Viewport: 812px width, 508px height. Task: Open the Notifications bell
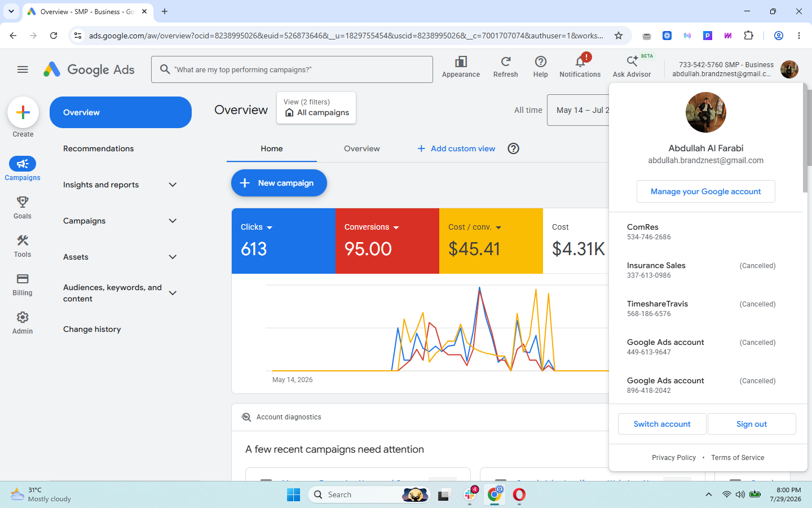pyautogui.click(x=580, y=62)
